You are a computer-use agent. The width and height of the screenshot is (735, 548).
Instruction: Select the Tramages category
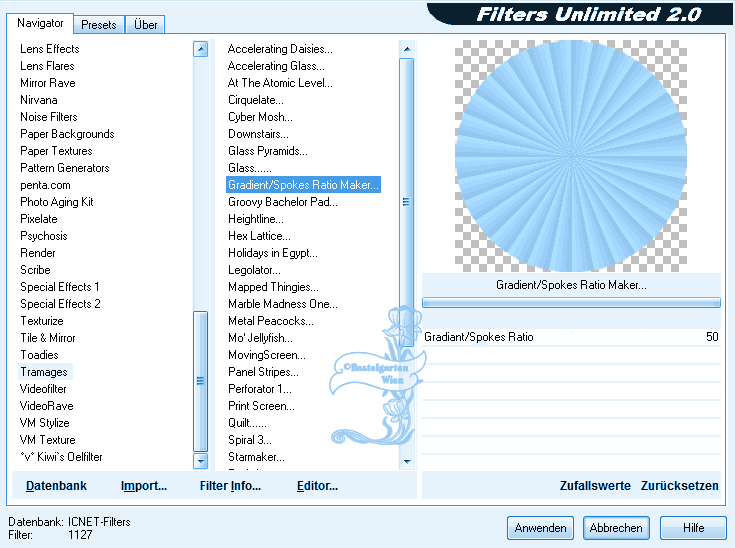[x=44, y=372]
